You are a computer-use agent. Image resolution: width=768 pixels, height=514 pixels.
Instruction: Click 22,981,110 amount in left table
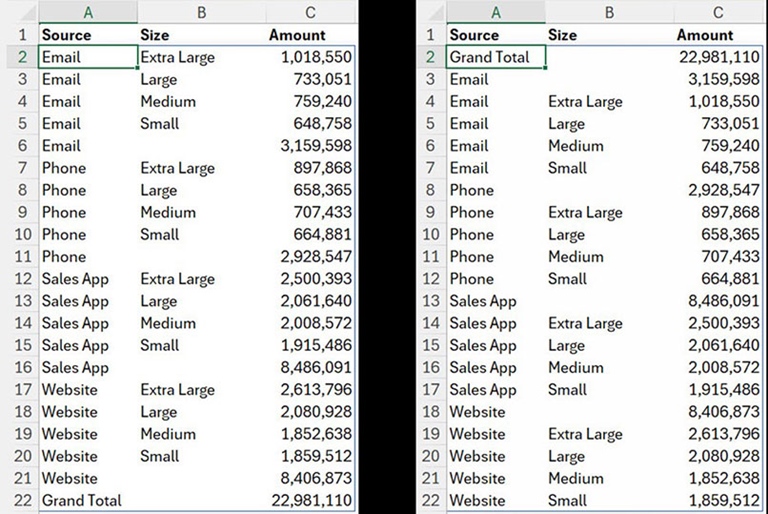point(311,500)
